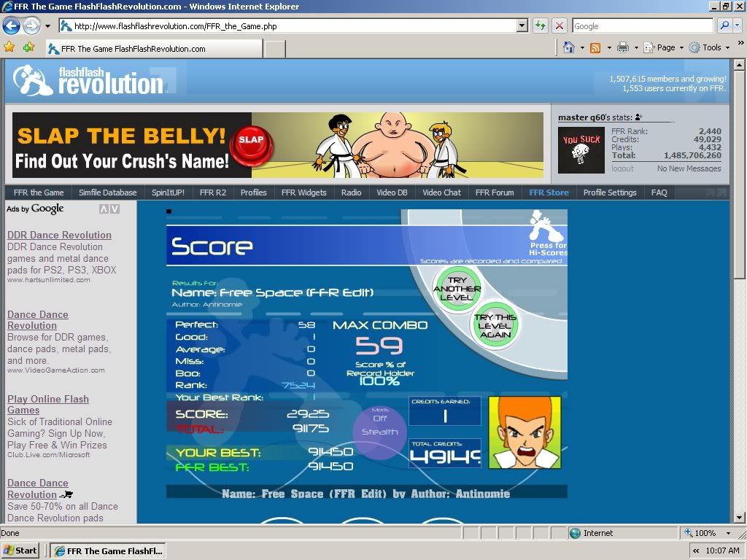This screenshot has height=560, width=747.
Task: Click the DDR Dance Revolution ad link
Action: (59, 235)
